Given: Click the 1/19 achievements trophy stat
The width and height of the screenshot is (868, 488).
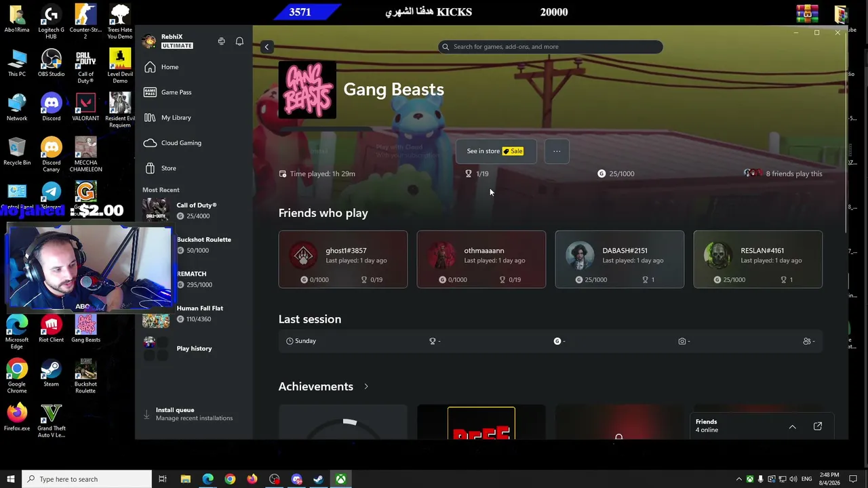Looking at the screenshot, I should coord(476,174).
